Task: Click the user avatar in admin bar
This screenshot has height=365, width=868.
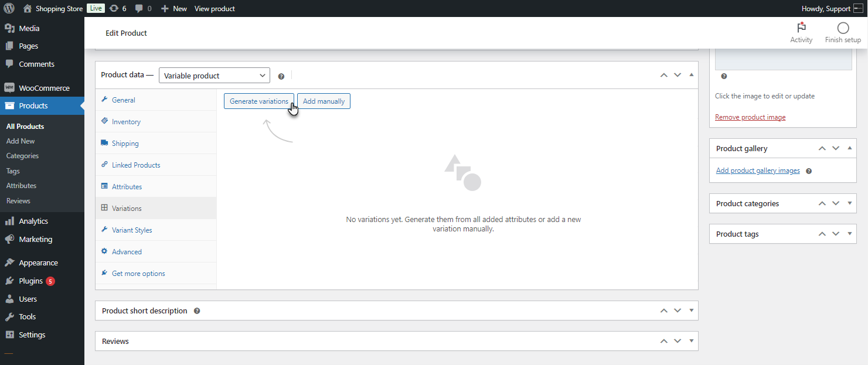Action: point(858,8)
